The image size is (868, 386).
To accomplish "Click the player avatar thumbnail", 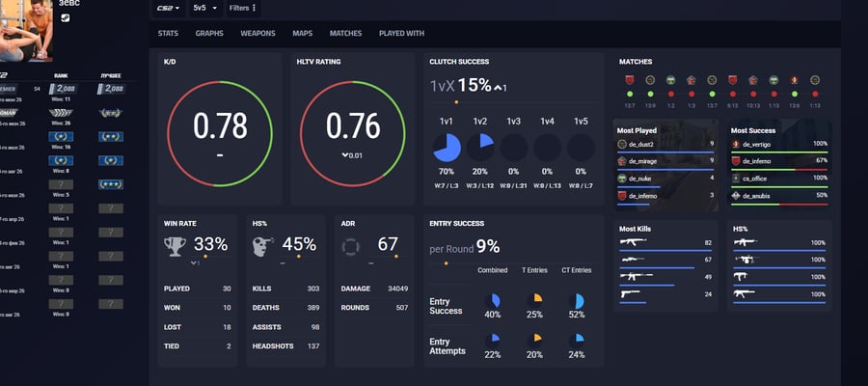I will (26, 31).
